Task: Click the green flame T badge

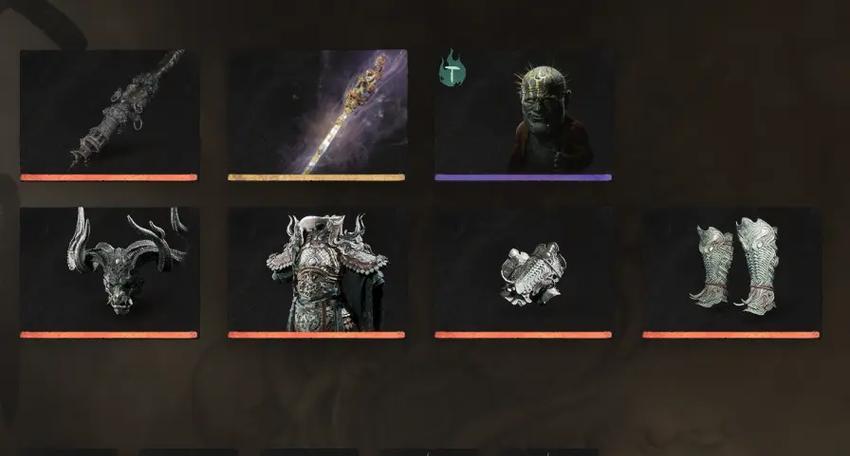Action: 453,68
